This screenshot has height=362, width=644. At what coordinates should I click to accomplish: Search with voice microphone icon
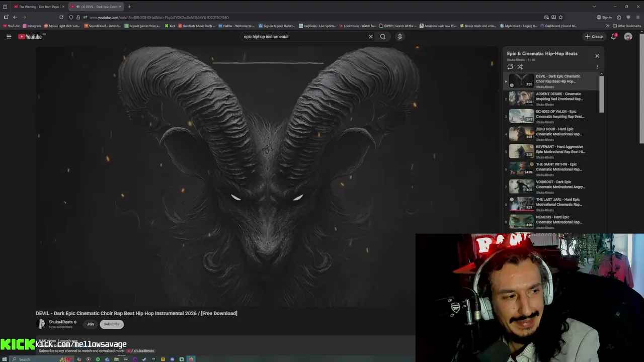point(400,37)
